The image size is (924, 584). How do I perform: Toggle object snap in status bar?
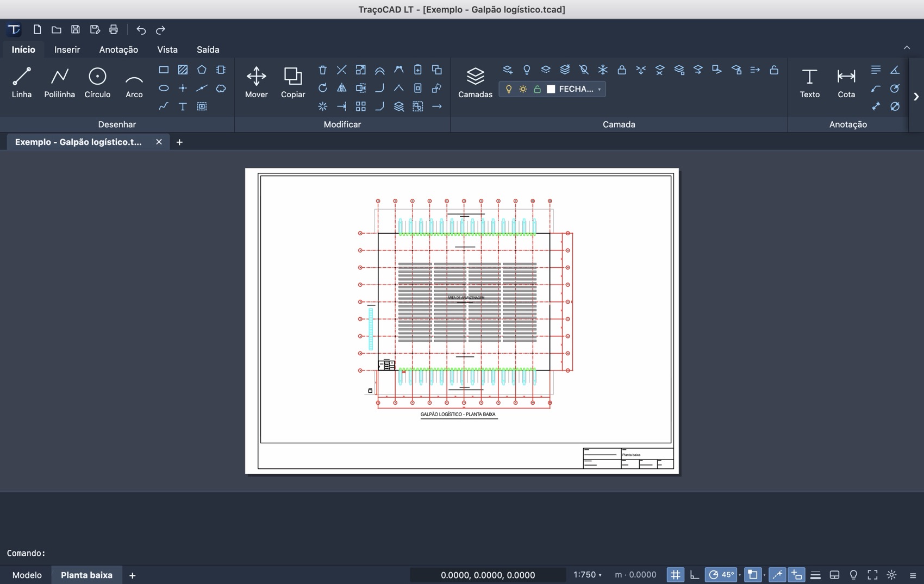(752, 575)
